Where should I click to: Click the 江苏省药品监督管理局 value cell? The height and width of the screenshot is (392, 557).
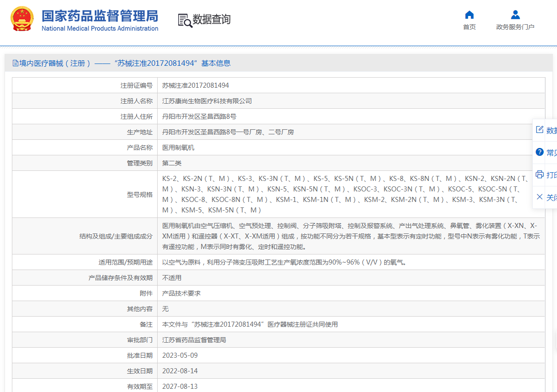pos(351,340)
